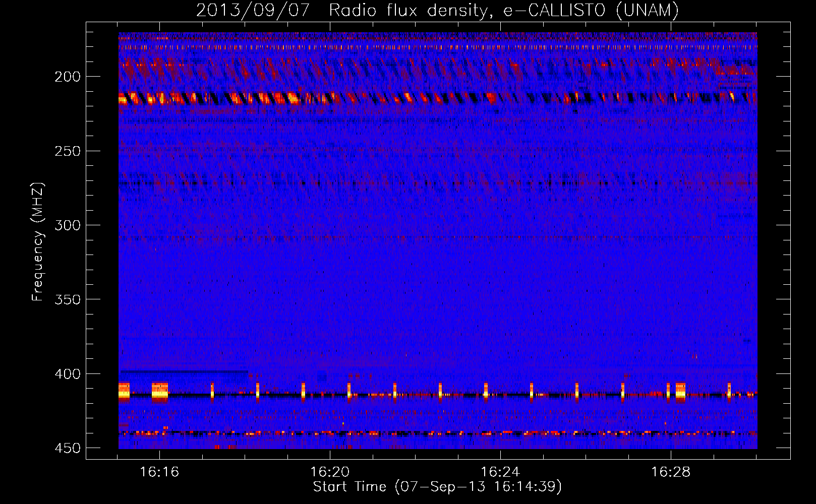The height and width of the screenshot is (504, 816).
Task: Click the 'Start Time (07-Sep-13 16:14:39)' label
Action: tap(437, 487)
